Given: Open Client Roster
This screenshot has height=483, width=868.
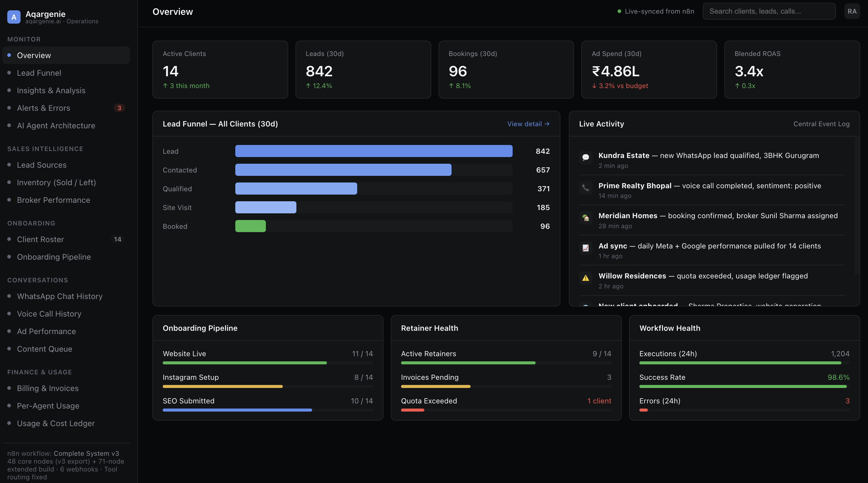Looking at the screenshot, I should (x=66, y=239).
